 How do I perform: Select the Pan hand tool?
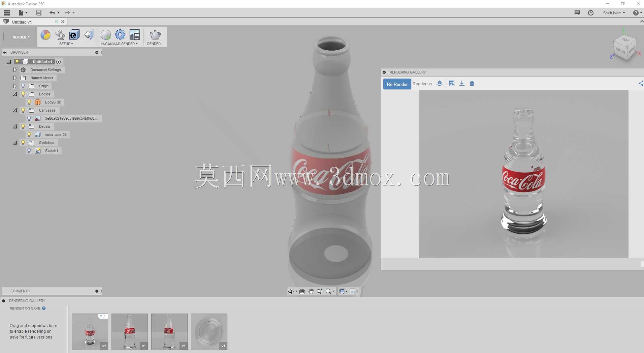pos(311,292)
